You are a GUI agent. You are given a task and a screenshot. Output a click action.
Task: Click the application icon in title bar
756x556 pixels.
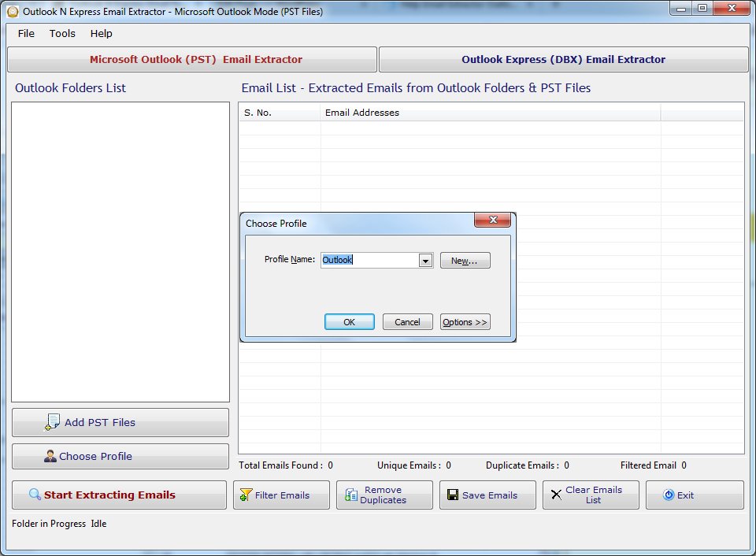(13, 12)
